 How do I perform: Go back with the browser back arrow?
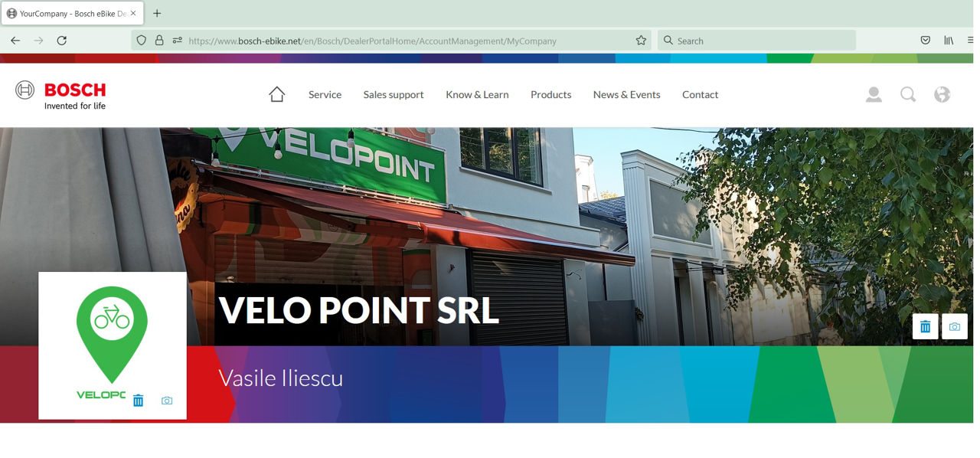15,41
